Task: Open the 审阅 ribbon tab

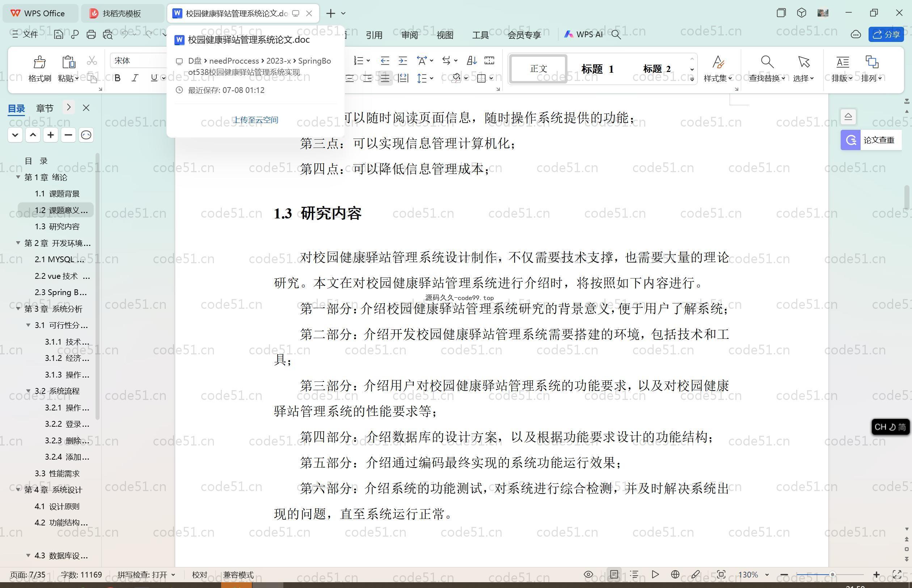Action: [x=410, y=35]
